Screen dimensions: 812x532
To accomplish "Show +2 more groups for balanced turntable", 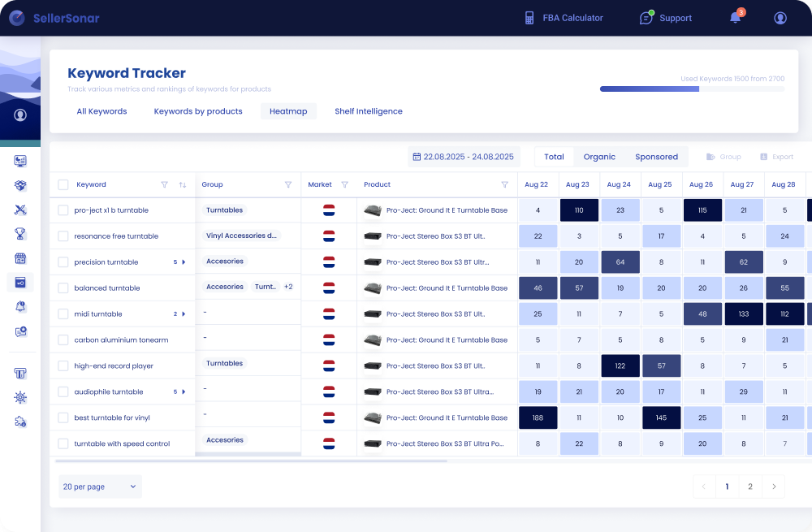I will coord(288,287).
